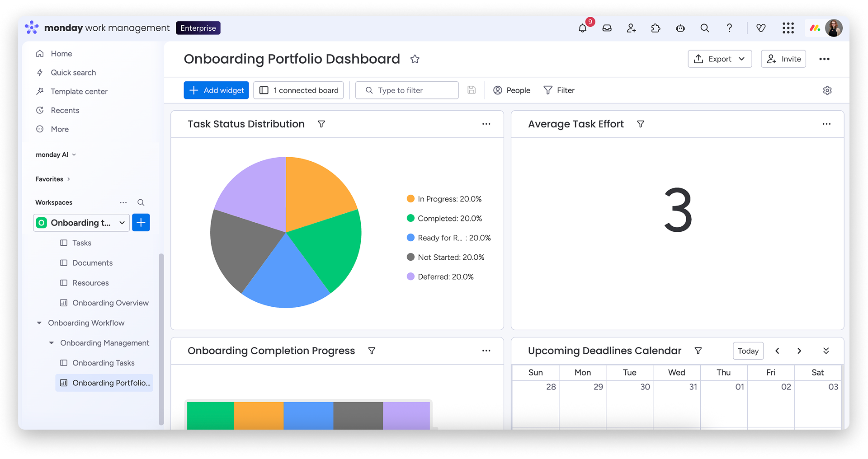The width and height of the screenshot is (868, 459).
Task: Click the invite members icon in top bar
Action: coord(631,28)
